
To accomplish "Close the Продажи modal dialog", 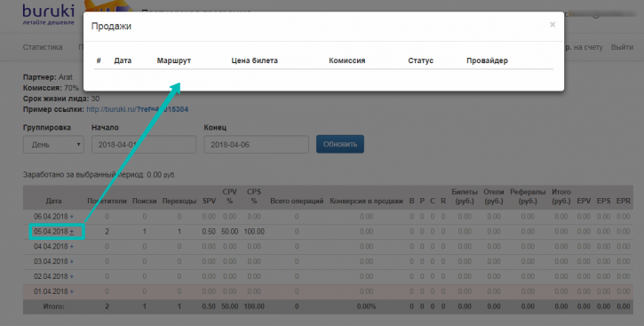I will (553, 25).
